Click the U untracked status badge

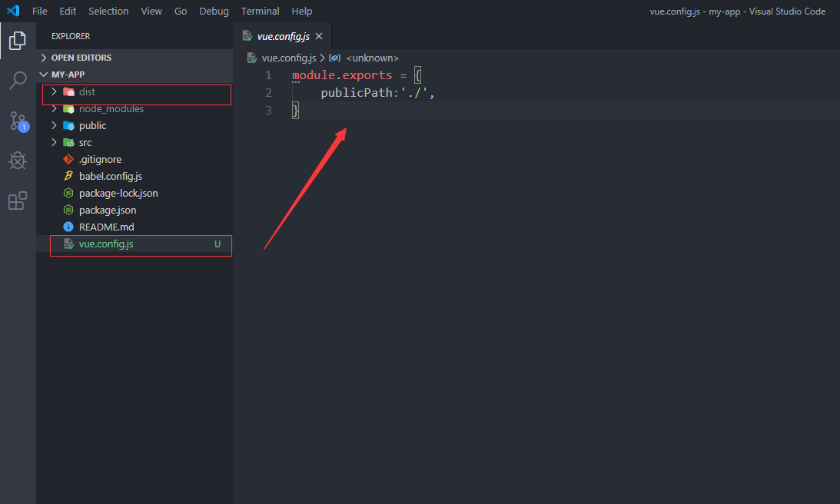pyautogui.click(x=217, y=244)
